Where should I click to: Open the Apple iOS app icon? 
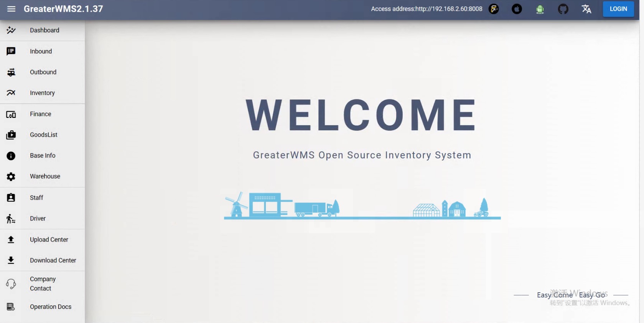517,9
